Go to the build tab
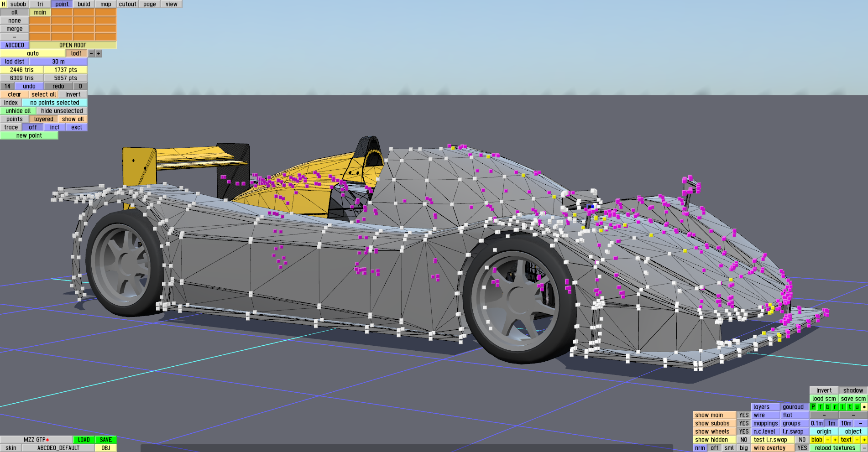The image size is (868, 452). pos(84,4)
